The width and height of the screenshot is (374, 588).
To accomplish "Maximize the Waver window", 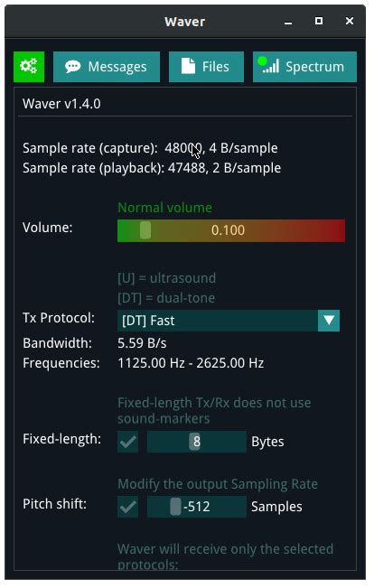I will click(x=319, y=21).
